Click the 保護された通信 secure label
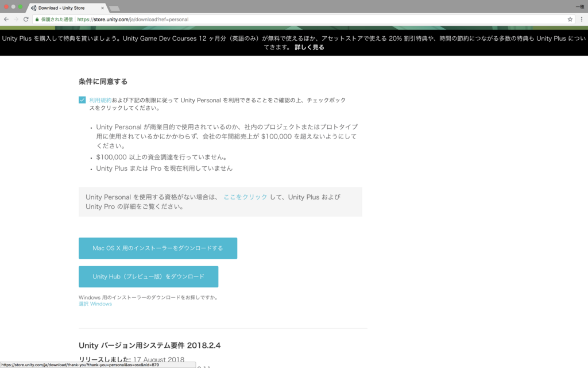The image size is (588, 368). [x=57, y=20]
